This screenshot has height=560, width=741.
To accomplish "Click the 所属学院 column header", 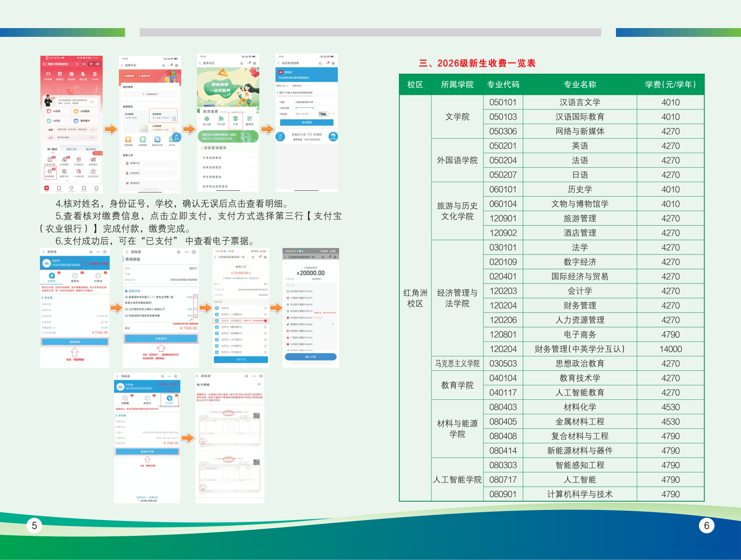I will pyautogui.click(x=457, y=85).
